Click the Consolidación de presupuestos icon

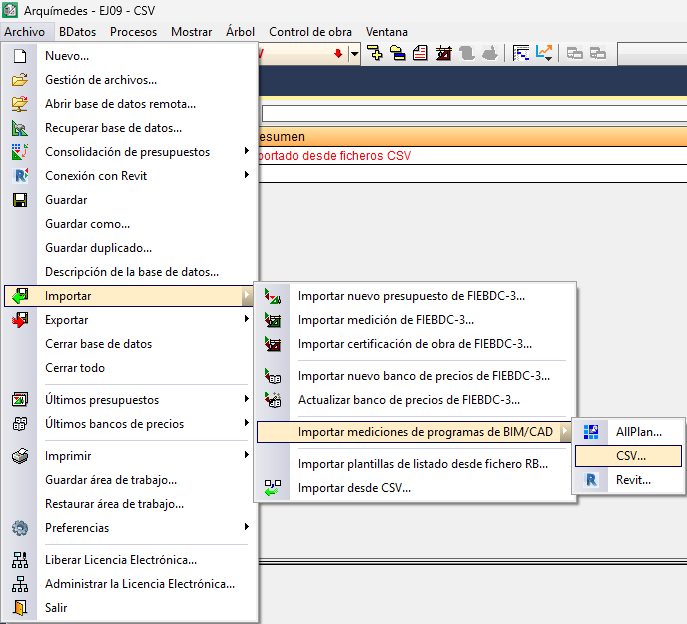pyautogui.click(x=20, y=152)
